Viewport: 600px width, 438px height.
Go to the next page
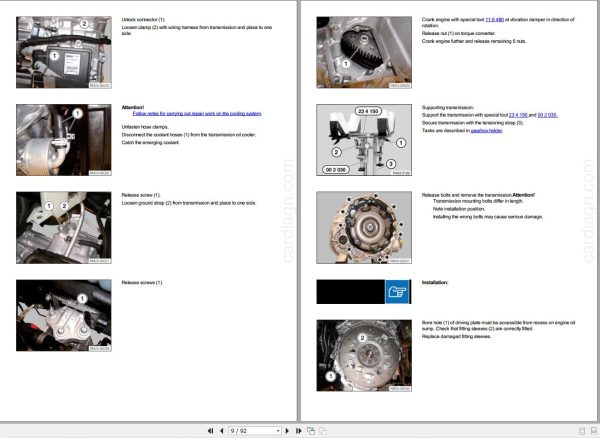[x=287, y=431]
